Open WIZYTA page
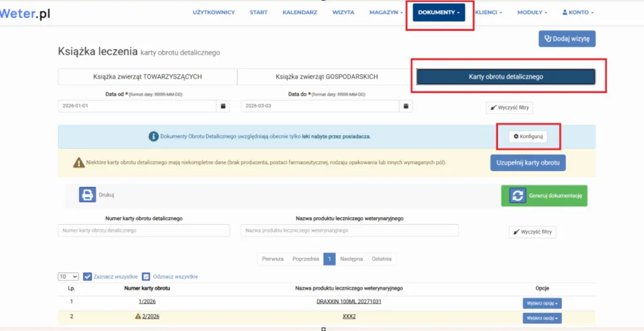The image size is (644, 331). pyautogui.click(x=343, y=13)
